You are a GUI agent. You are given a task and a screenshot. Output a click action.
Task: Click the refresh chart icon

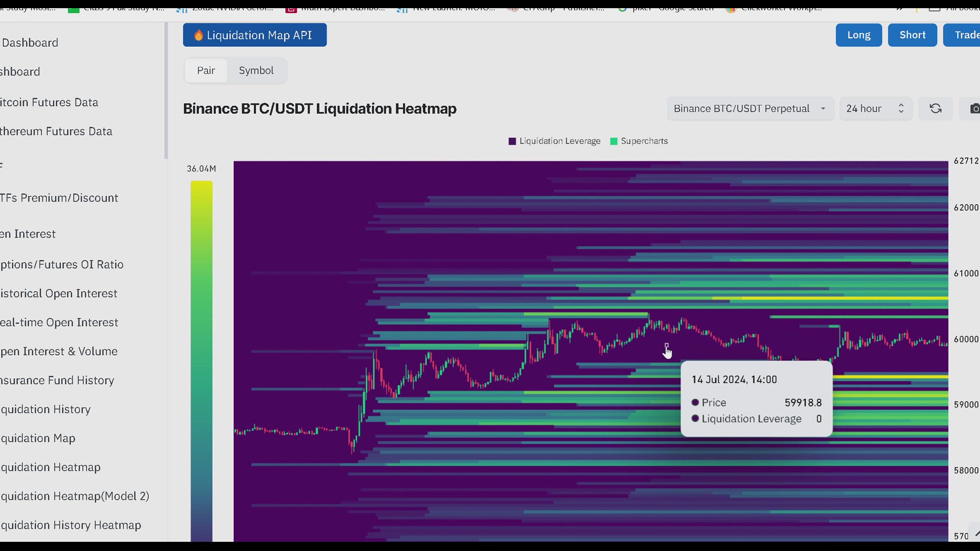pyautogui.click(x=936, y=109)
